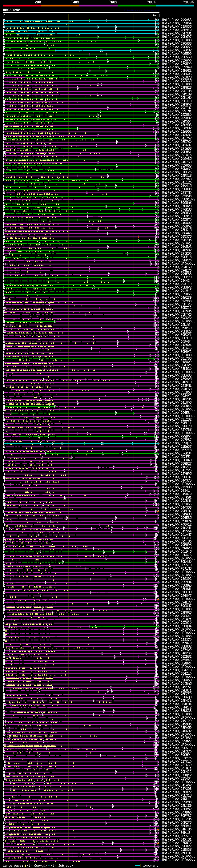Open hit UniRef100_Q27409

(177, 650)
